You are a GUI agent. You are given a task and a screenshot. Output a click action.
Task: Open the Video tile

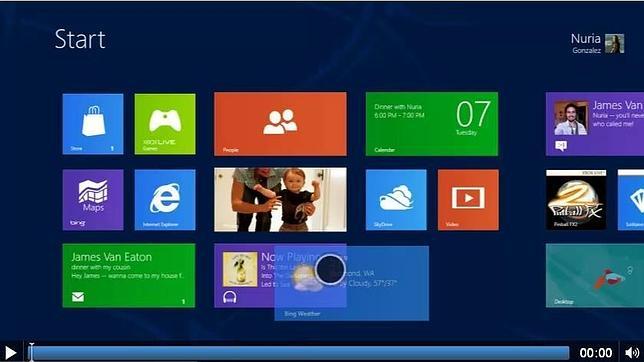468,200
